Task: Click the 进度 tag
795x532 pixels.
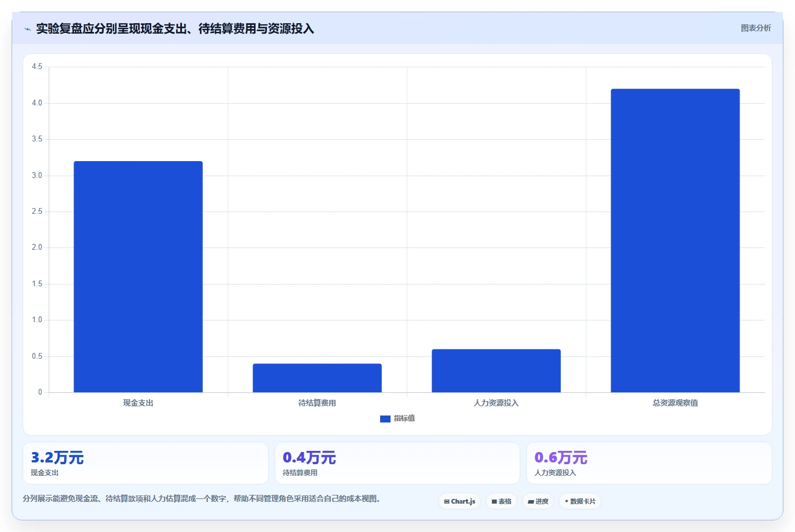Action: [x=538, y=501]
